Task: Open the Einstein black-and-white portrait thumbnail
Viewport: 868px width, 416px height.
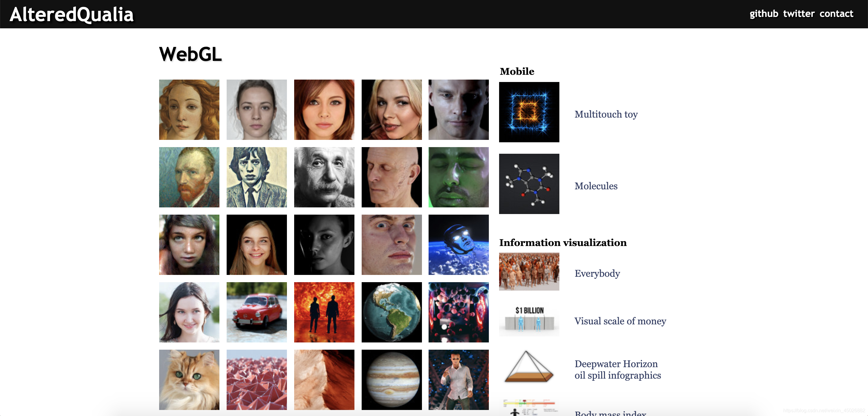Action: point(324,177)
